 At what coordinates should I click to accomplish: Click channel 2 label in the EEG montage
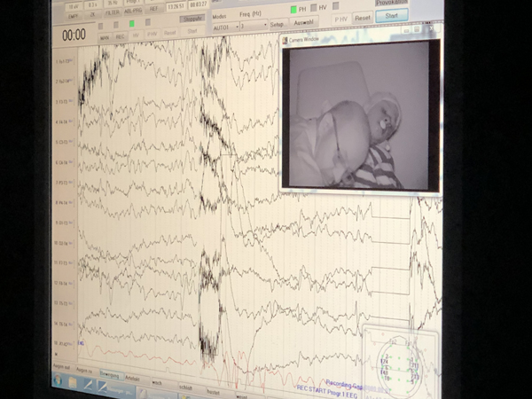click(65, 82)
